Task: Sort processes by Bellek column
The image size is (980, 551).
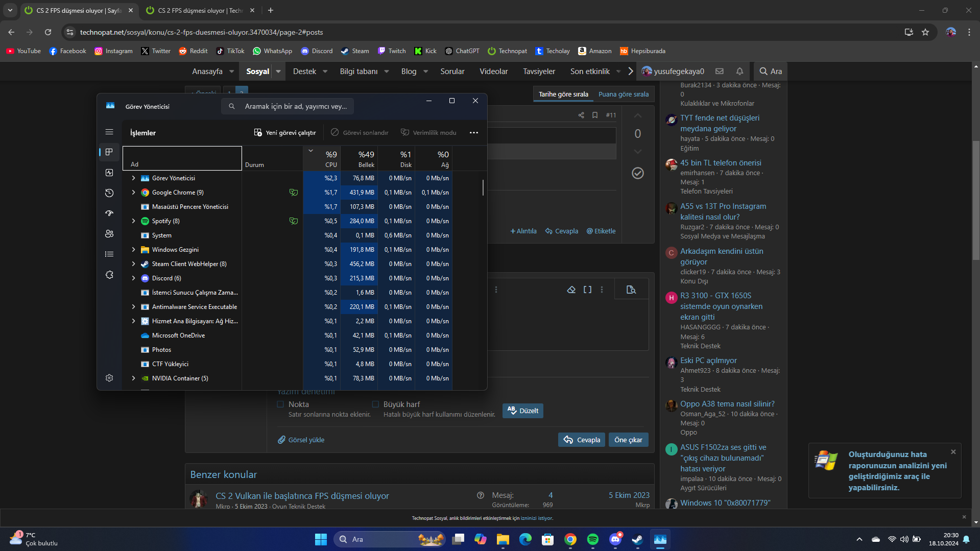Action: pos(359,159)
